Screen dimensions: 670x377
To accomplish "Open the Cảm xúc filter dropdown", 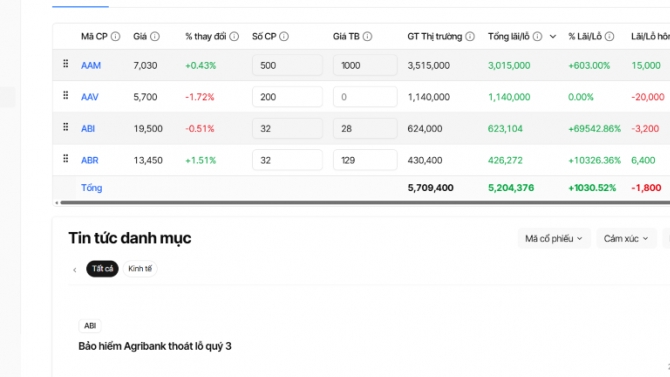I will (626, 239).
